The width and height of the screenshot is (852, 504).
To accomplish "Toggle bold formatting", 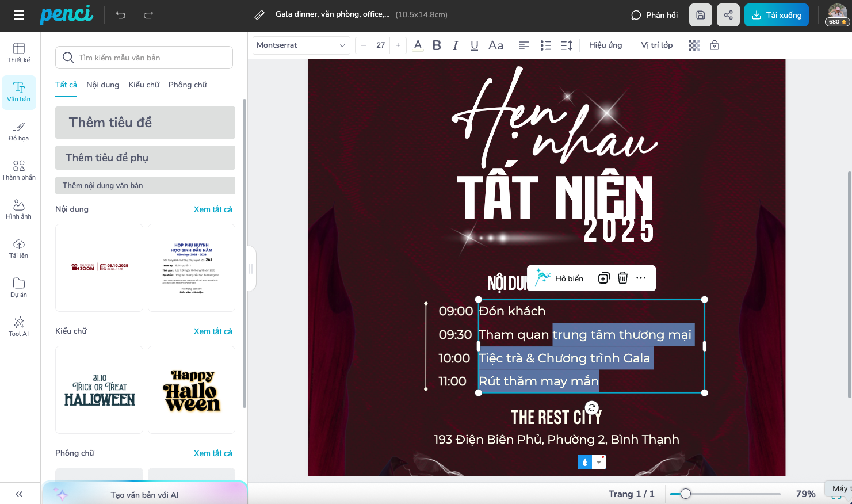I will click(437, 45).
